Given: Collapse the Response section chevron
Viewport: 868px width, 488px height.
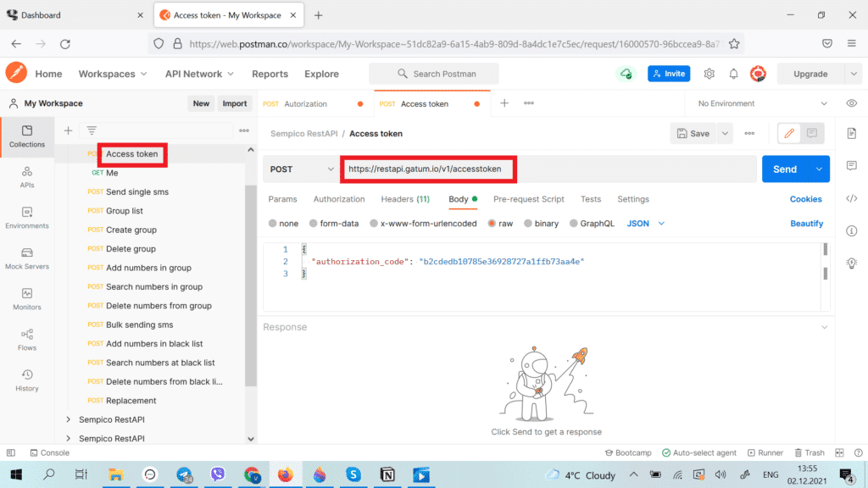Looking at the screenshot, I should [x=824, y=327].
